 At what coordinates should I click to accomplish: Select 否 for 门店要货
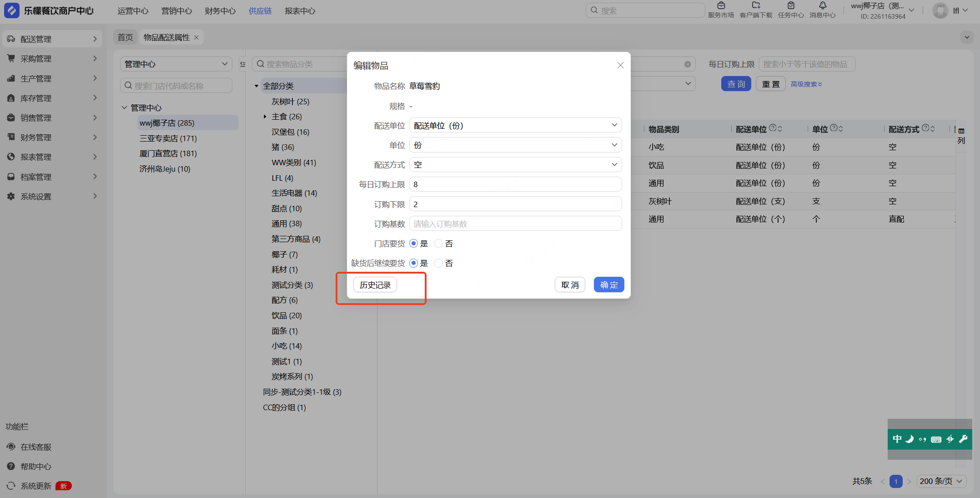click(x=439, y=244)
